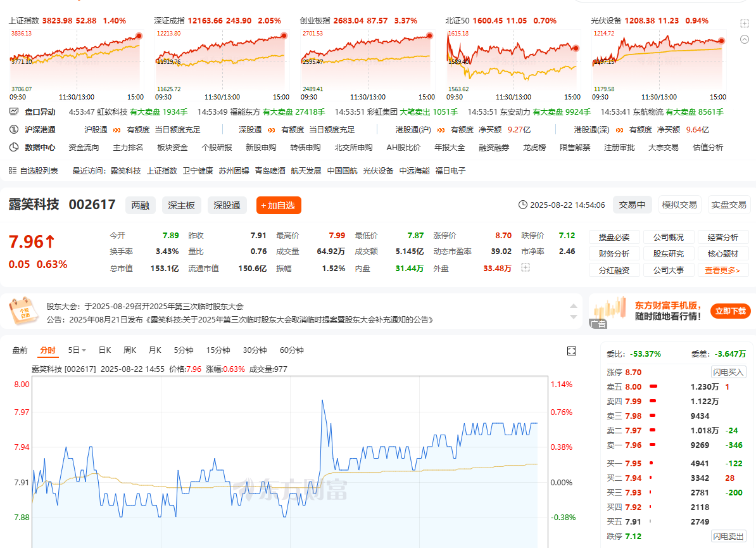Image resolution: width=756 pixels, height=548 pixels.
Task: Click the 港股通(沪) double-arrow icon
Action: 441,131
